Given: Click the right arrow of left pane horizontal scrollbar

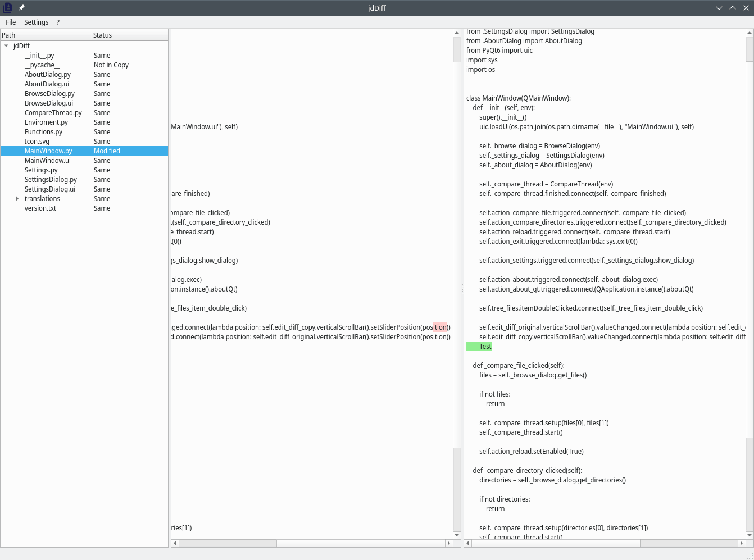Looking at the screenshot, I should tap(448, 543).
